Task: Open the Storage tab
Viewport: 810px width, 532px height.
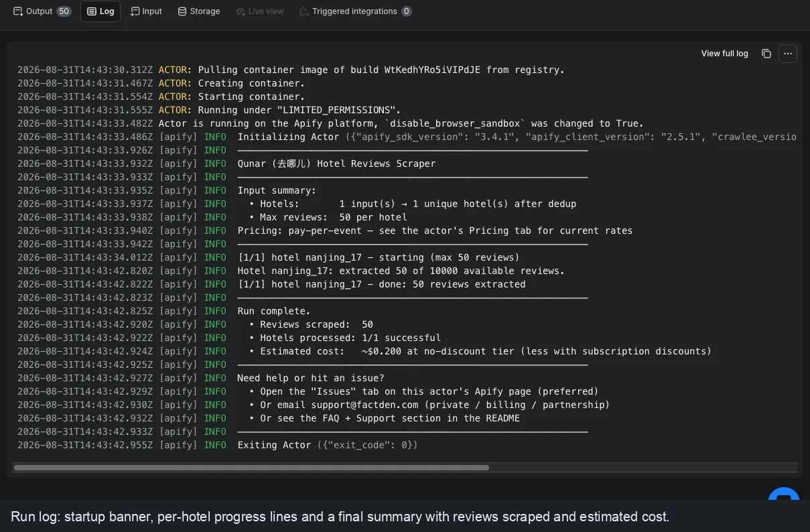Action: 198,11
